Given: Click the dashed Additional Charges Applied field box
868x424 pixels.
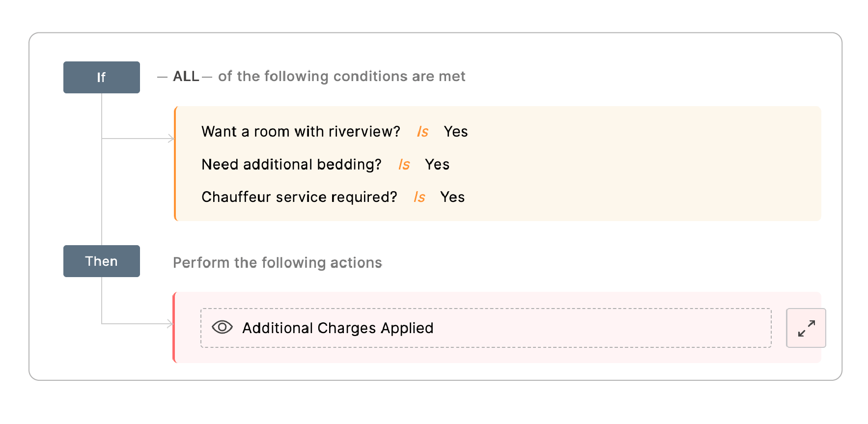Looking at the screenshot, I should pyautogui.click(x=486, y=328).
